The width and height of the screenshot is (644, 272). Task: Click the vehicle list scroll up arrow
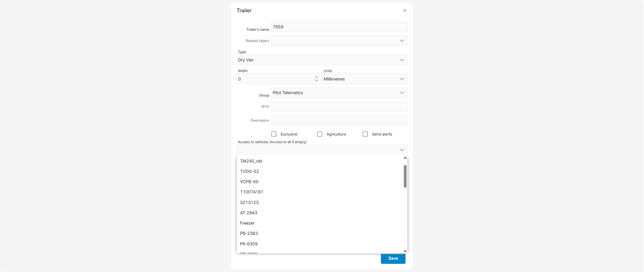click(405, 158)
